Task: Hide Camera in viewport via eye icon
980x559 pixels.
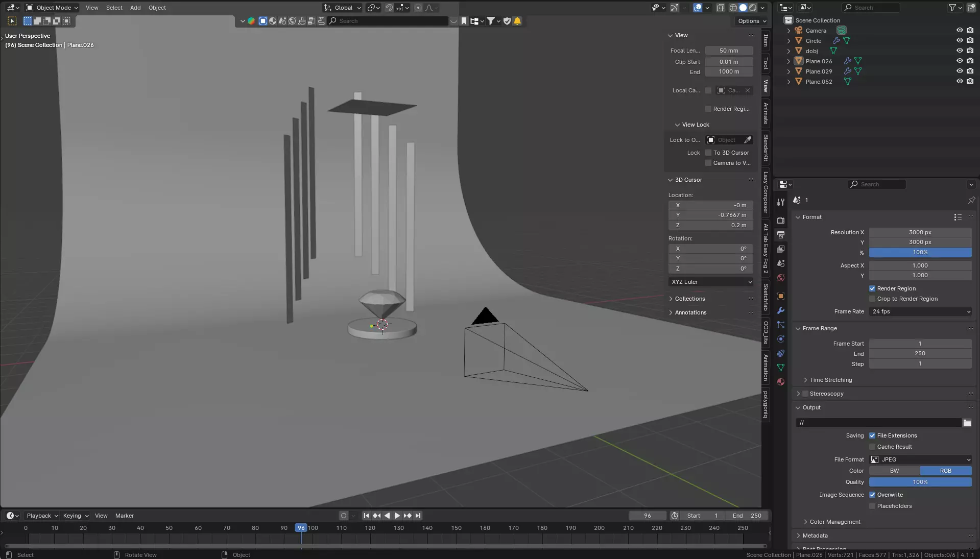Action: pyautogui.click(x=960, y=31)
